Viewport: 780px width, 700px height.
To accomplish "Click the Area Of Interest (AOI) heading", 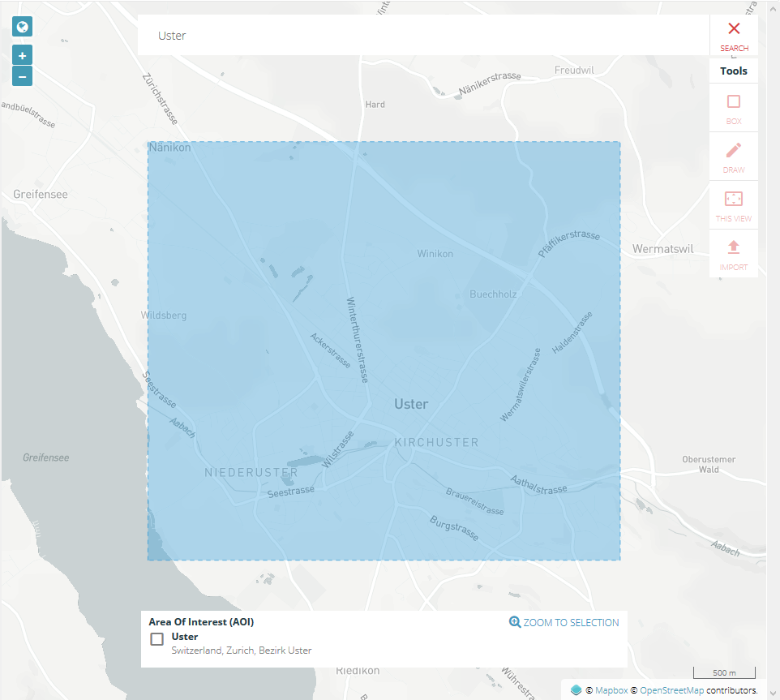I will 201,622.
